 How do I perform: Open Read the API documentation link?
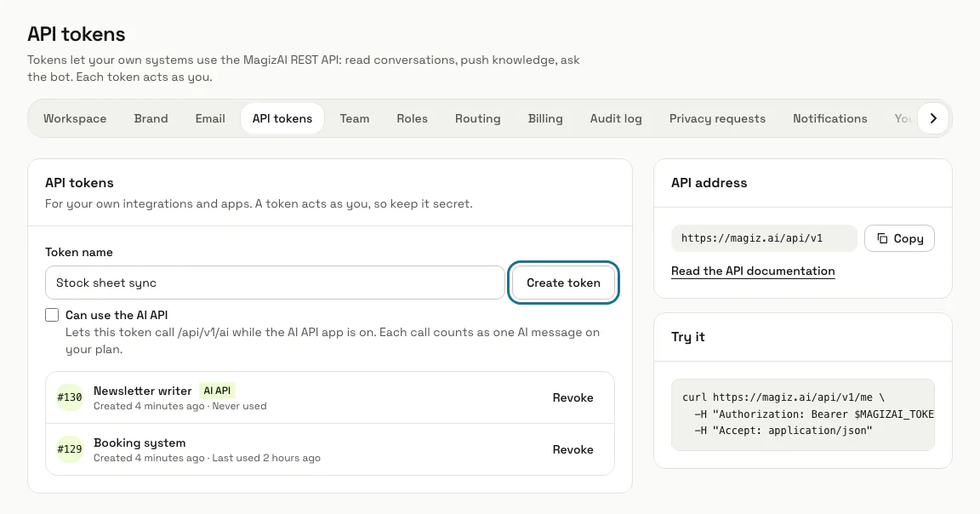pos(753,271)
